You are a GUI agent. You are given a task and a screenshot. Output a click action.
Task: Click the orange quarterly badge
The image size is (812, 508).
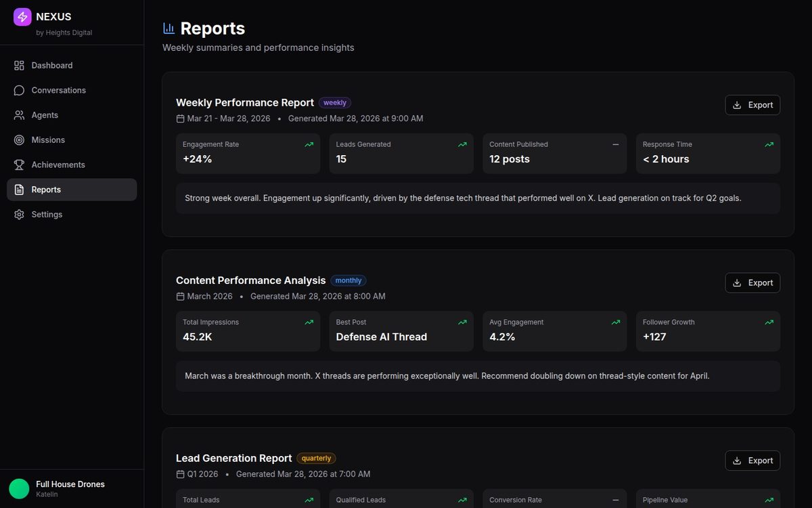pos(316,459)
